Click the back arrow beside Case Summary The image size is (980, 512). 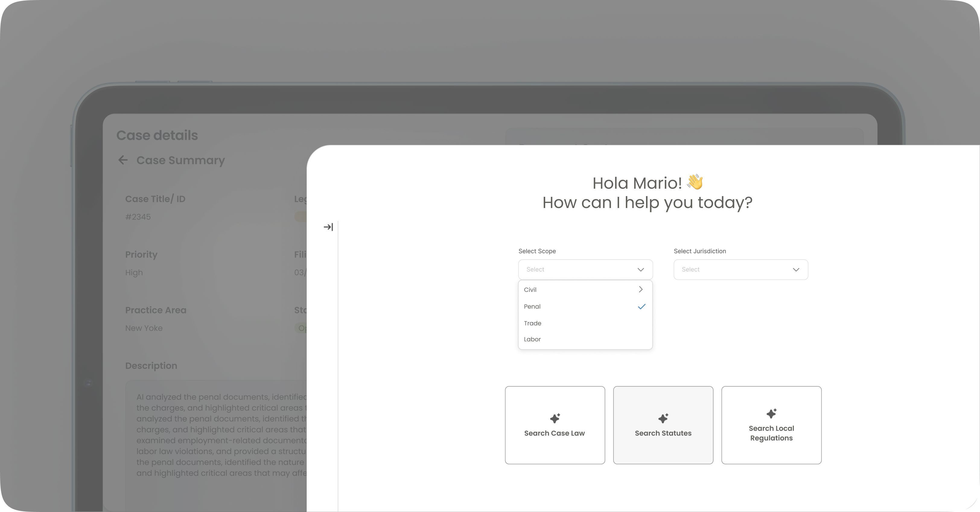123,160
